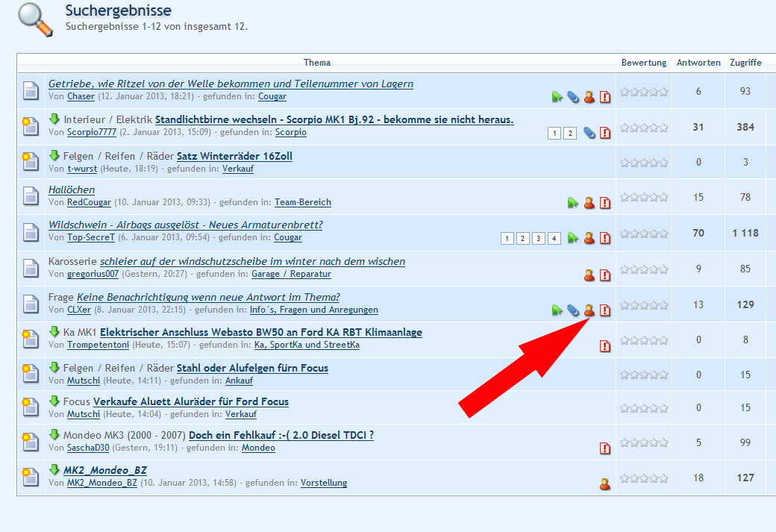Sort results by the Antworten column header
776x532 pixels.
click(698, 63)
